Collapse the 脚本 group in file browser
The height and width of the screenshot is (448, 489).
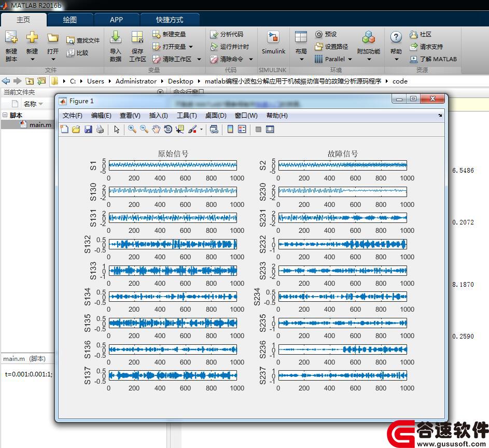[x=5, y=115]
